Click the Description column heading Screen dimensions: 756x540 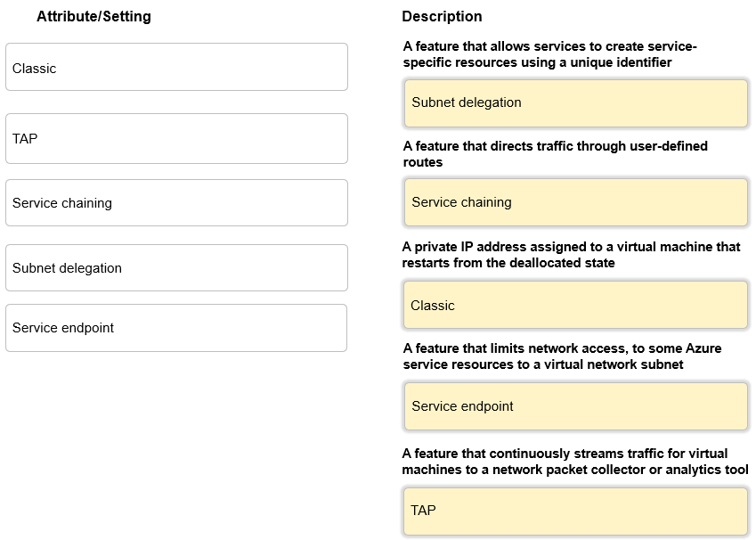pyautogui.click(x=443, y=16)
